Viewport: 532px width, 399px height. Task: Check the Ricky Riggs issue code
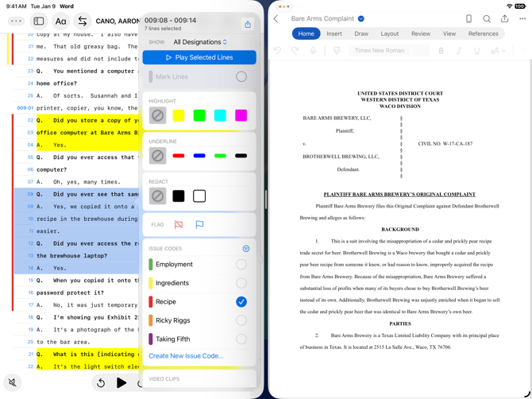pyautogui.click(x=241, y=320)
